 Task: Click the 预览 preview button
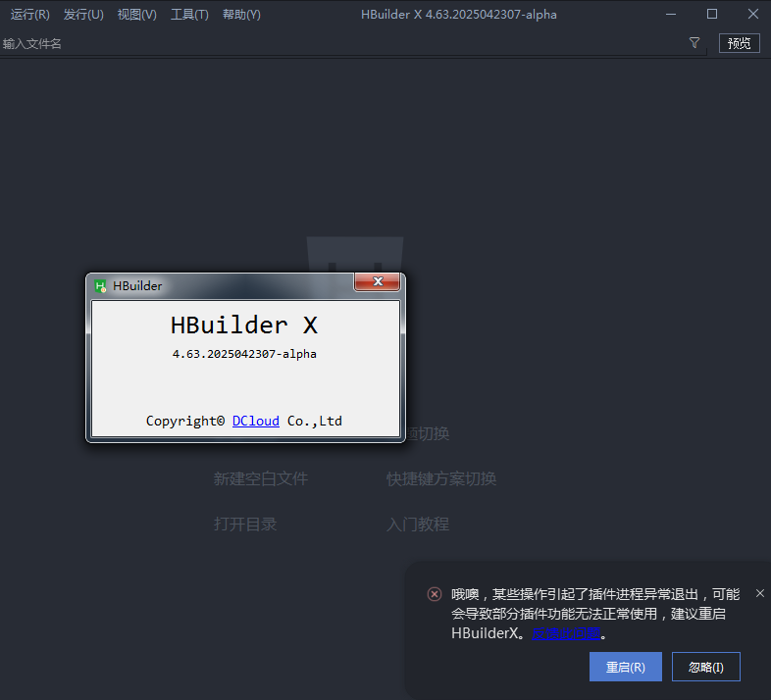(739, 43)
